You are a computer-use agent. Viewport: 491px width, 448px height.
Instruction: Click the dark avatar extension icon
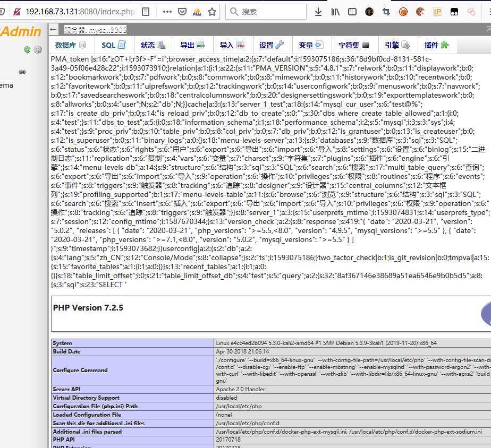[x=369, y=12]
